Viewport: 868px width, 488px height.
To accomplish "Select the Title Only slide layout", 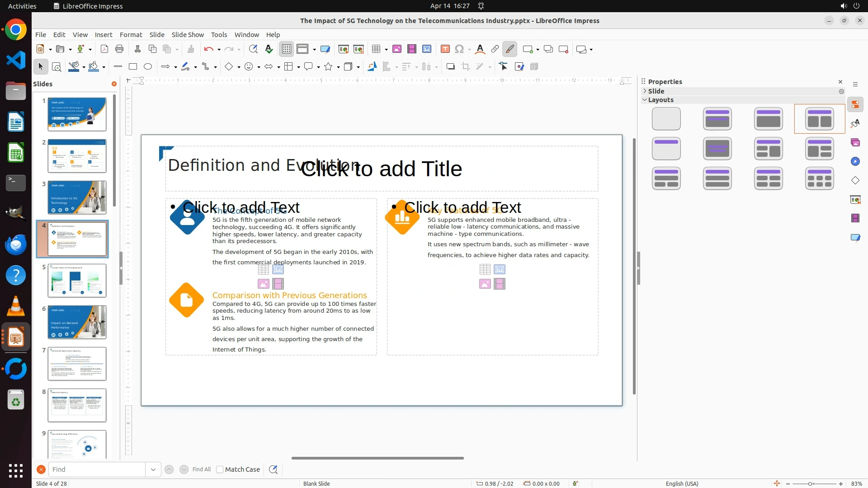I will coord(666,149).
